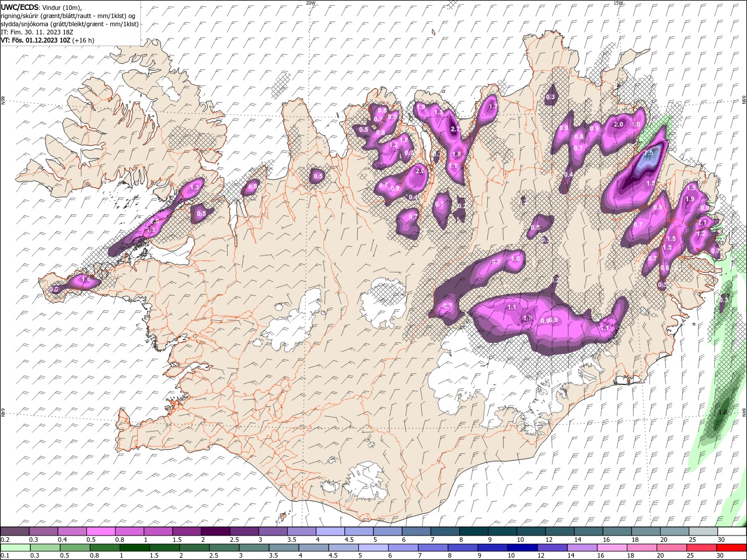Click the 'IT: Fim. 30. 11. 2023 18Z' line
This screenshot has height=560, width=747.
[x=37, y=32]
